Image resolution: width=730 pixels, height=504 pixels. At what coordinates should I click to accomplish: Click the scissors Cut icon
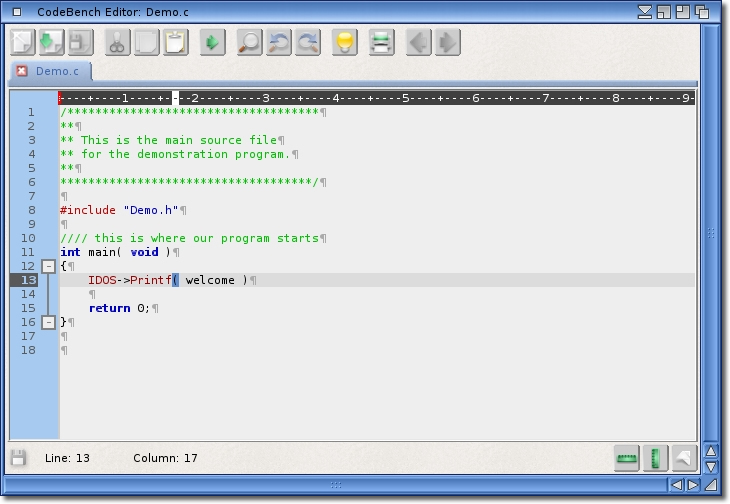(x=118, y=42)
